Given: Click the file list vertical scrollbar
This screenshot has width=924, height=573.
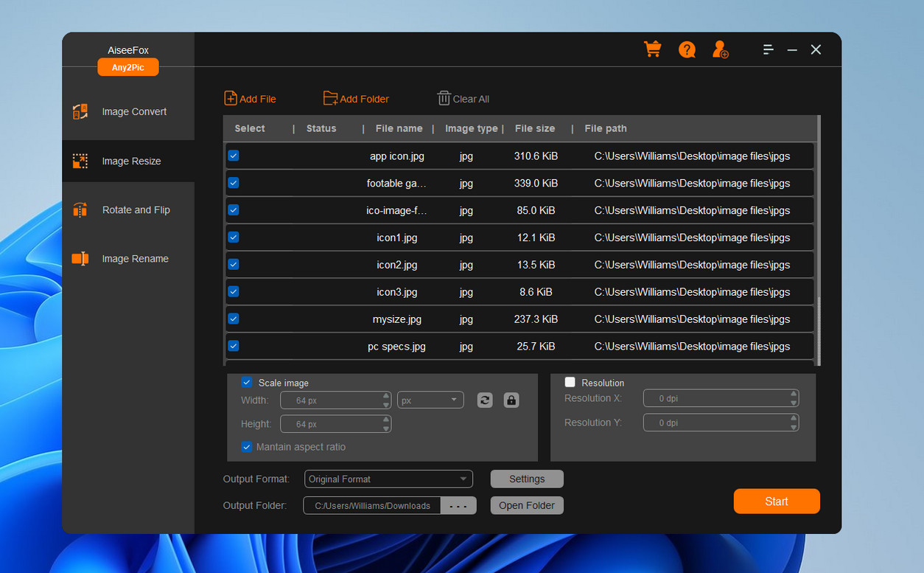Looking at the screenshot, I should point(818,330).
